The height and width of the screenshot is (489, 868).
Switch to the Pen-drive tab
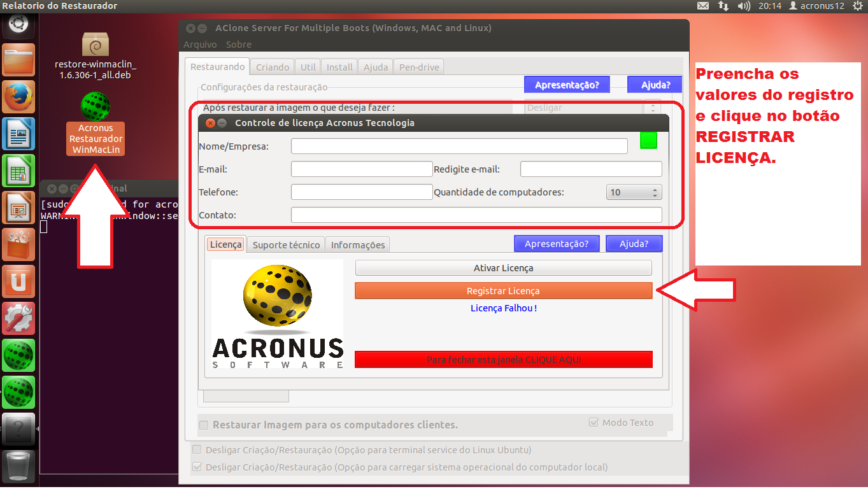[x=418, y=67]
